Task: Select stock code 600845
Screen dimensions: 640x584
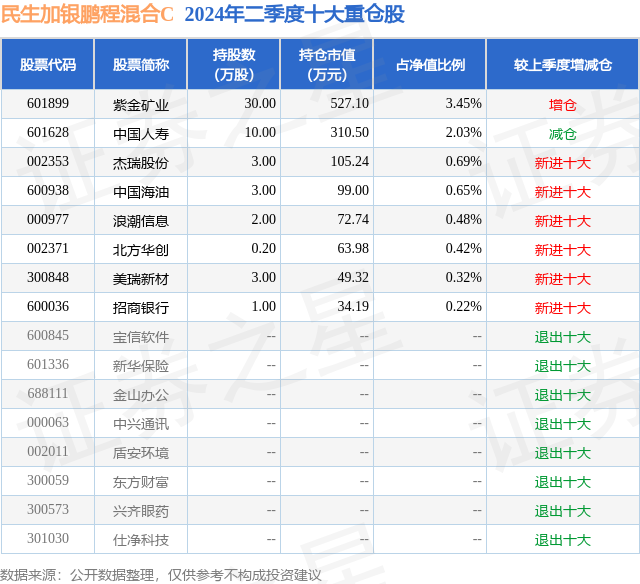Action: 48,335
